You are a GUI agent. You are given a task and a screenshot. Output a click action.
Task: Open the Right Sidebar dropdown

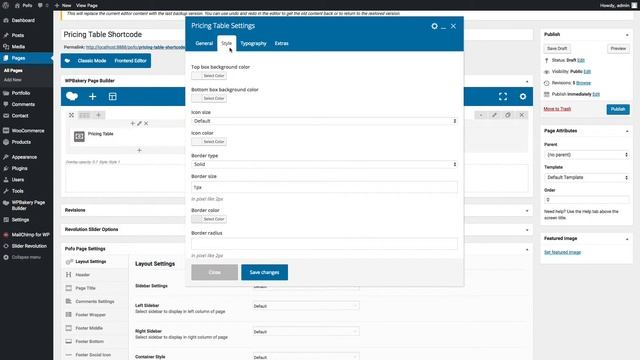[x=306, y=332]
